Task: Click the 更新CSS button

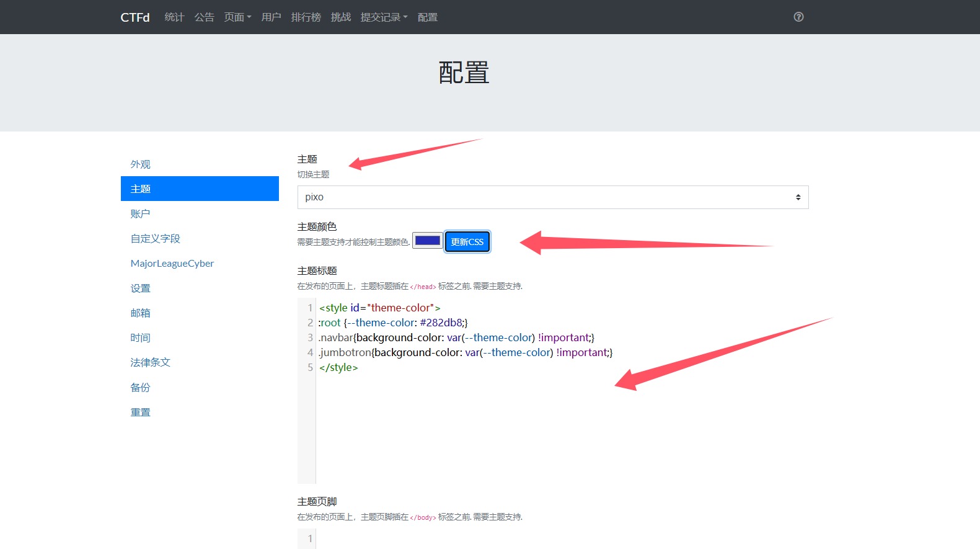Action: pyautogui.click(x=467, y=242)
